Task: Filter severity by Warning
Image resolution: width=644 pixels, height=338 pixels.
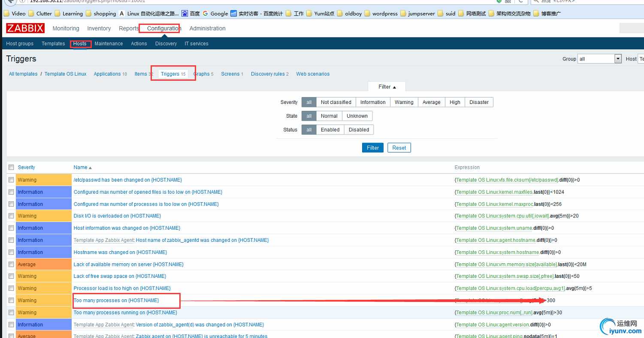Action: point(404,102)
